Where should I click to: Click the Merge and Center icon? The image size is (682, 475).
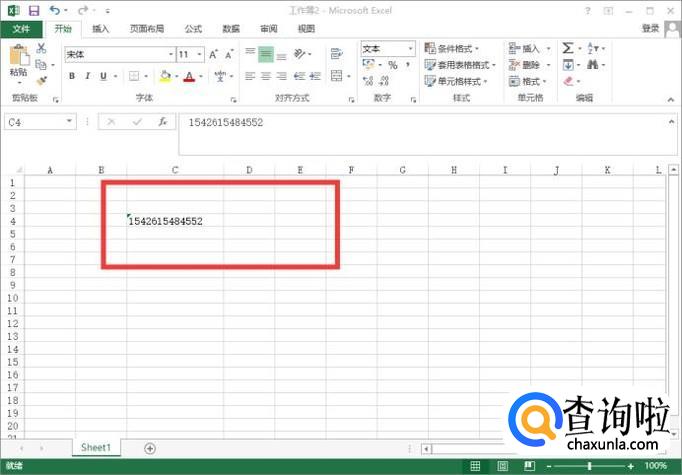pyautogui.click(x=336, y=76)
